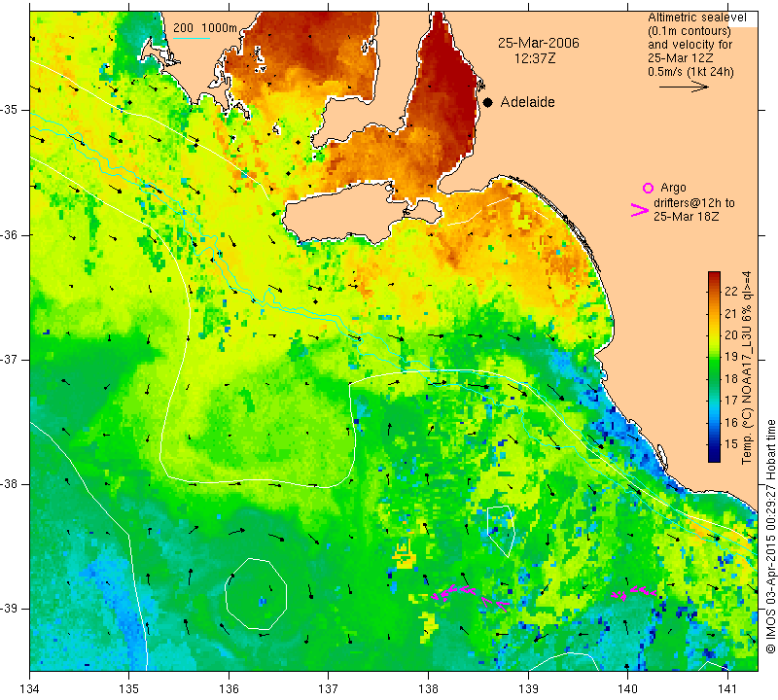
Task: Click the temperature color bar
Action: (714, 367)
